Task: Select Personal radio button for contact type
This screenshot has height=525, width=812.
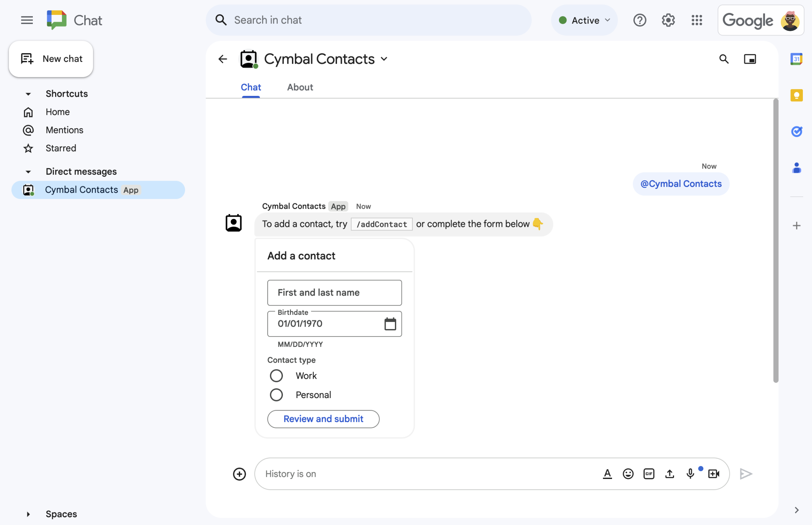Action: [275, 394]
